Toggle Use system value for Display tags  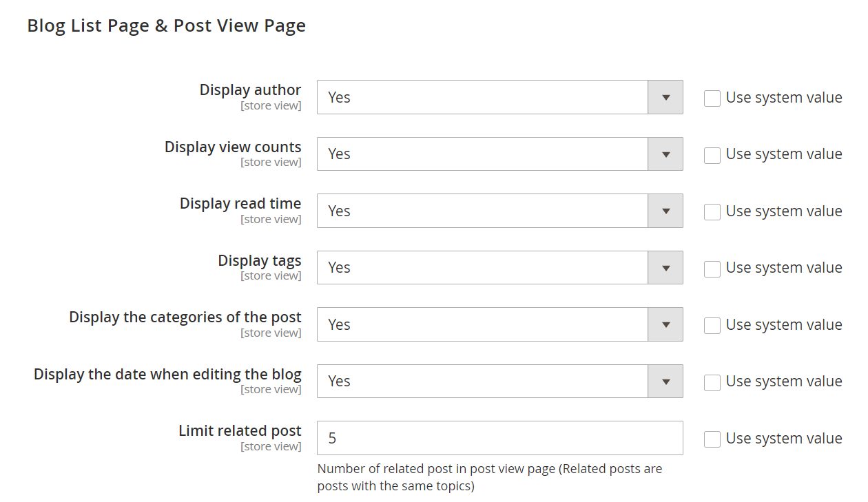coord(712,269)
